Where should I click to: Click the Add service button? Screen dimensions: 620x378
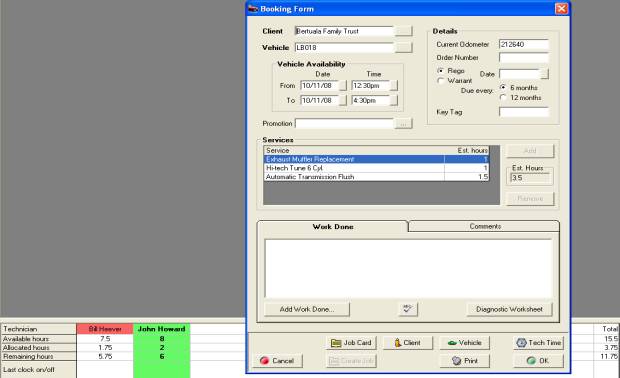[x=530, y=151]
